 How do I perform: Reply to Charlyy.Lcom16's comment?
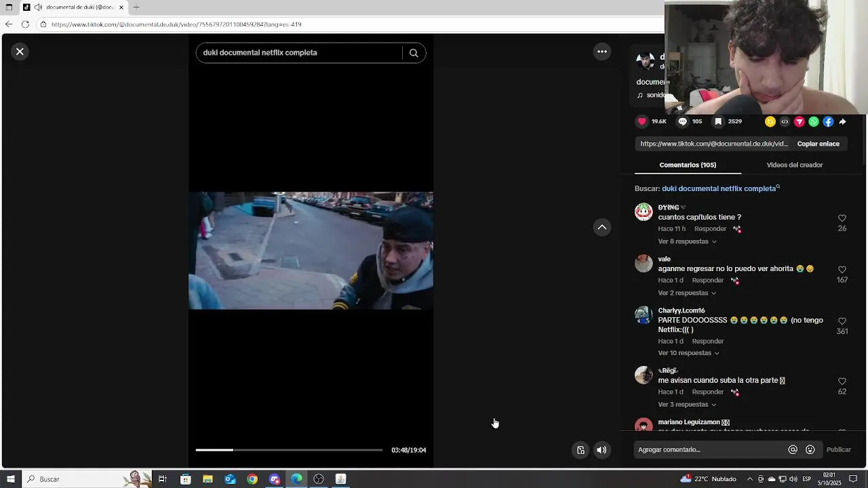(x=708, y=341)
